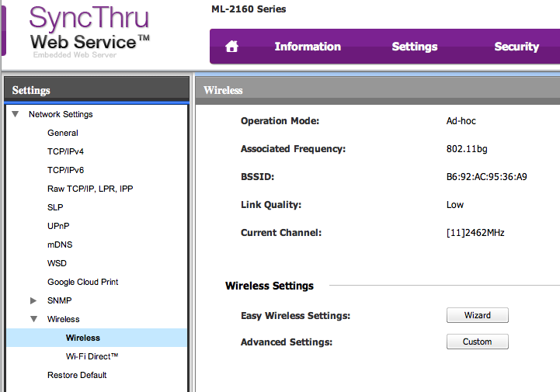
Task: Open Raw TCP/IP, LPR, IPP settings
Action: 90,189
